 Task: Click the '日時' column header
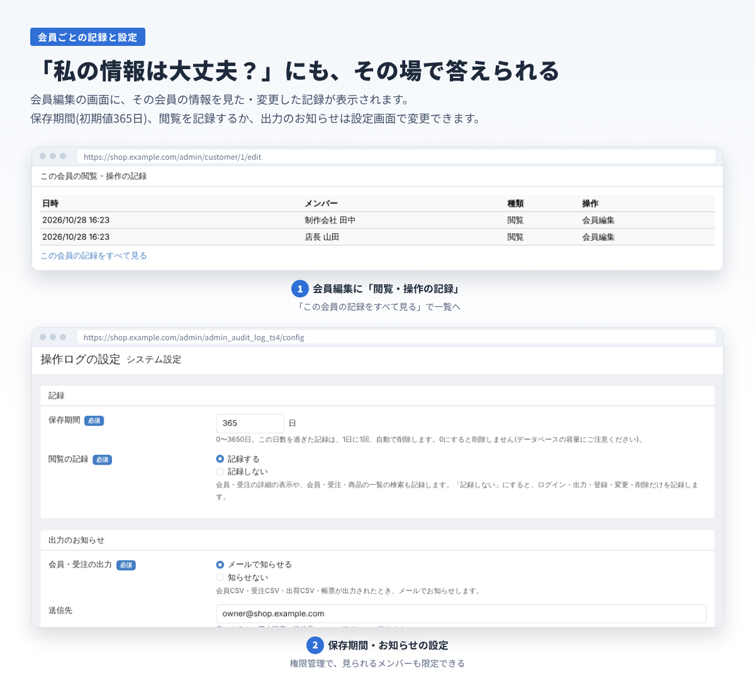click(50, 204)
